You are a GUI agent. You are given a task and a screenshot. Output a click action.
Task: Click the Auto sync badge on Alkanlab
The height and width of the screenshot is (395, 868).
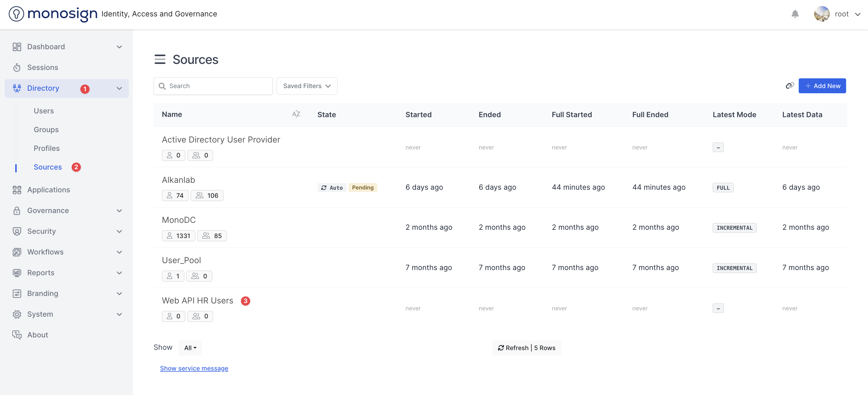pyautogui.click(x=332, y=187)
